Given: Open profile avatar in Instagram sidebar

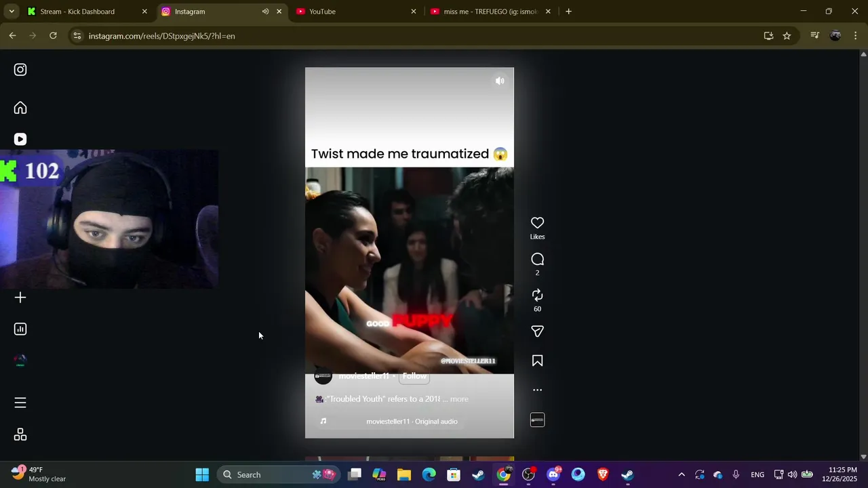Looking at the screenshot, I should pos(20,361).
